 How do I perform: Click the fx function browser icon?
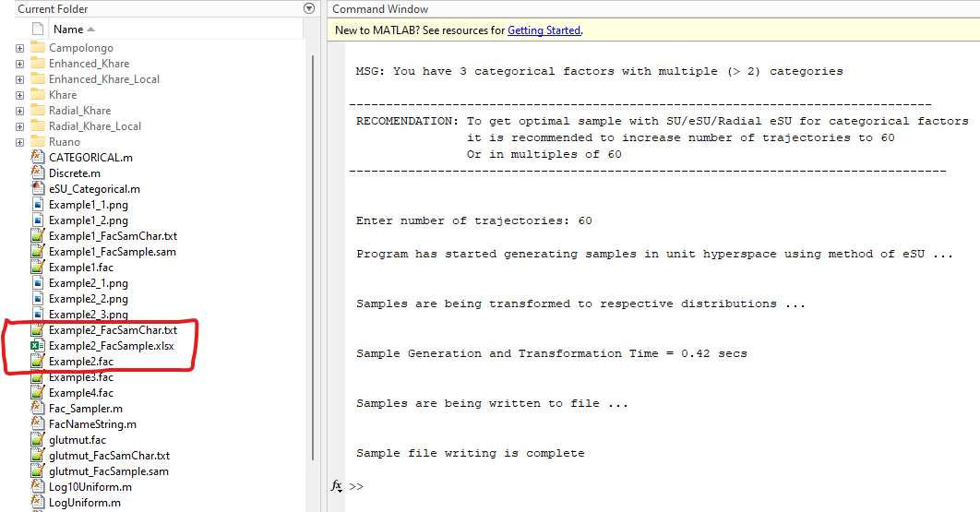tap(337, 485)
